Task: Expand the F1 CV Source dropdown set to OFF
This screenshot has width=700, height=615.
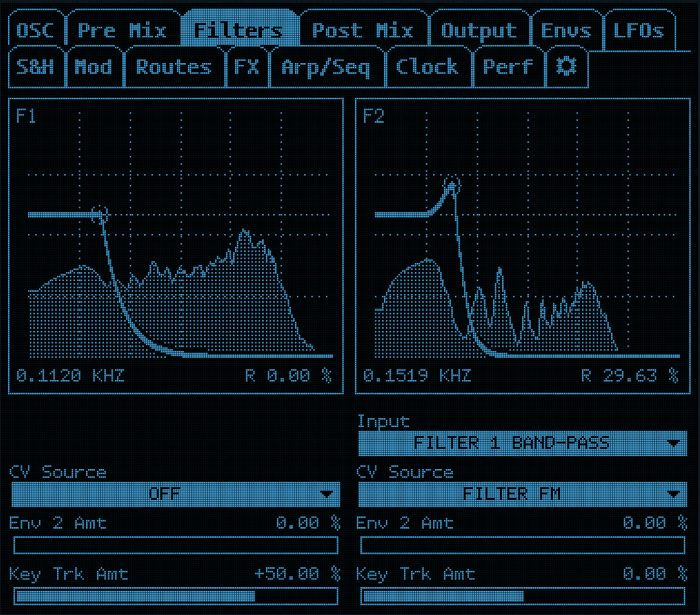Action: (176, 494)
